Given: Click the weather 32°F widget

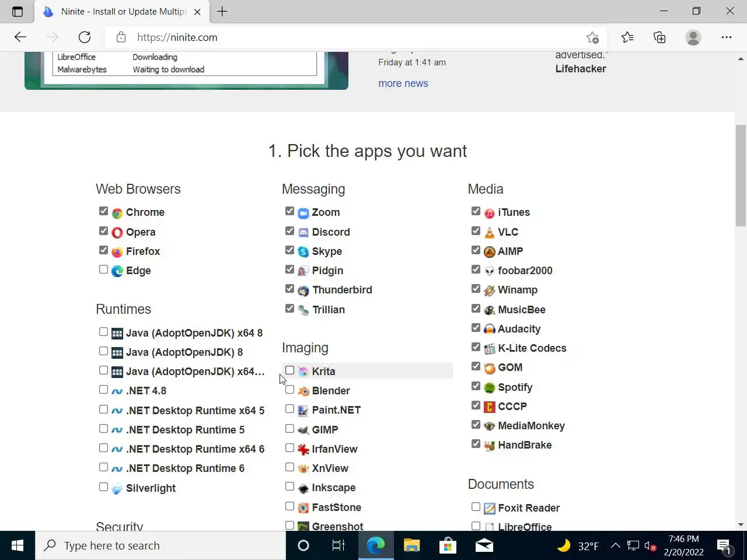Looking at the screenshot, I should (x=578, y=546).
